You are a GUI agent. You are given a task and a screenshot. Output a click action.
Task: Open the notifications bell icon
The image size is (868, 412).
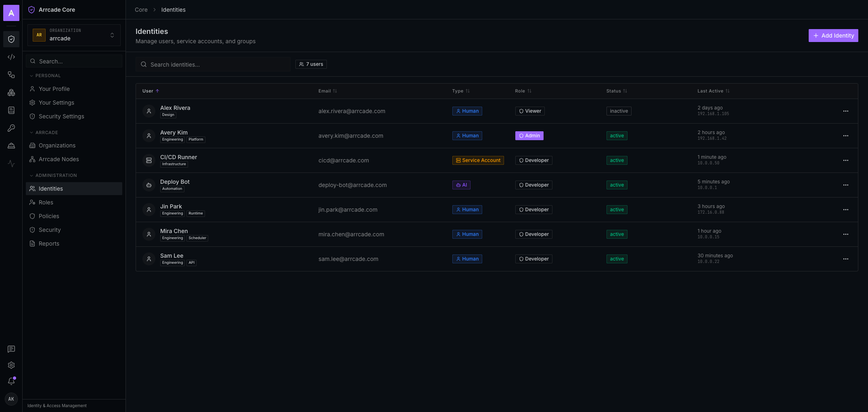11,381
